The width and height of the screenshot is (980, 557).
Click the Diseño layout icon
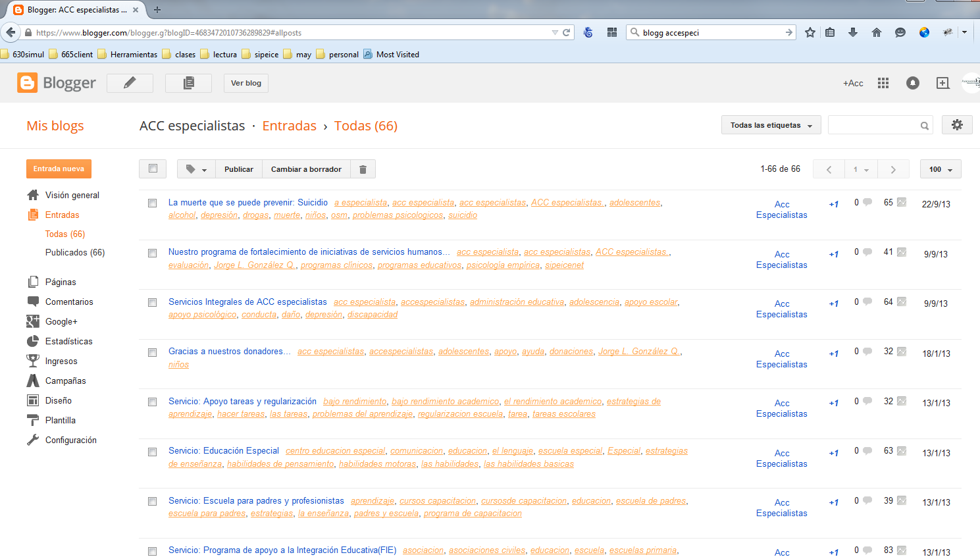click(x=33, y=400)
